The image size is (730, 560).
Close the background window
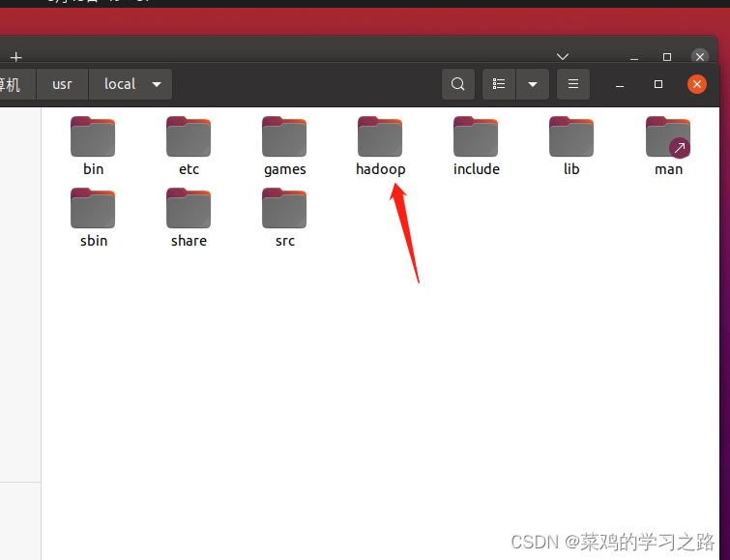(x=700, y=57)
